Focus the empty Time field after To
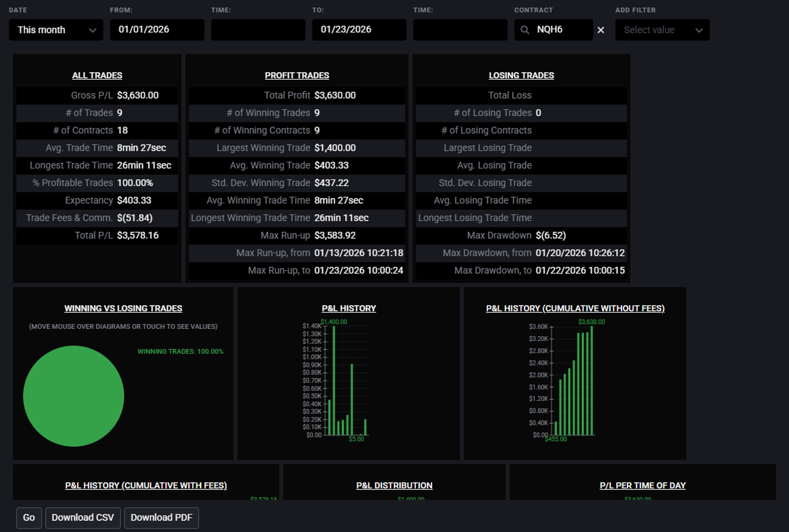The width and height of the screenshot is (789, 532). click(460, 30)
